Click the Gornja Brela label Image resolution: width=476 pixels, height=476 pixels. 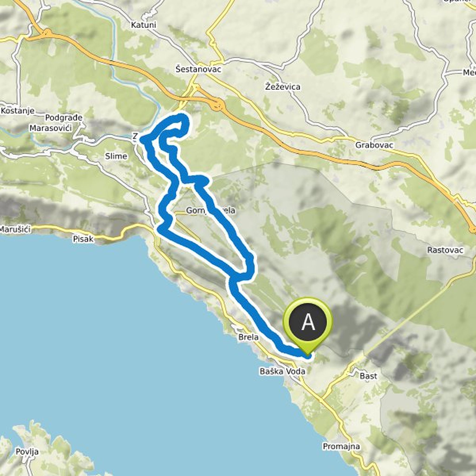click(x=210, y=210)
